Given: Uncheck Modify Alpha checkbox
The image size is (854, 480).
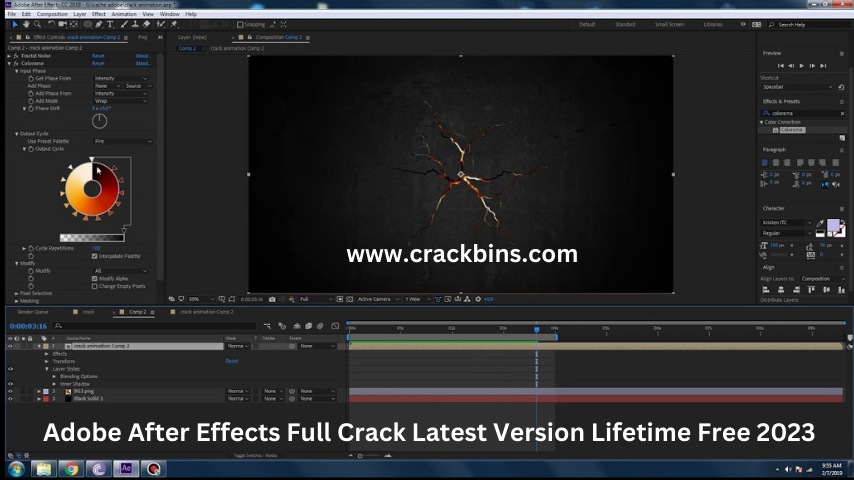Looking at the screenshot, I should pyautogui.click(x=95, y=278).
